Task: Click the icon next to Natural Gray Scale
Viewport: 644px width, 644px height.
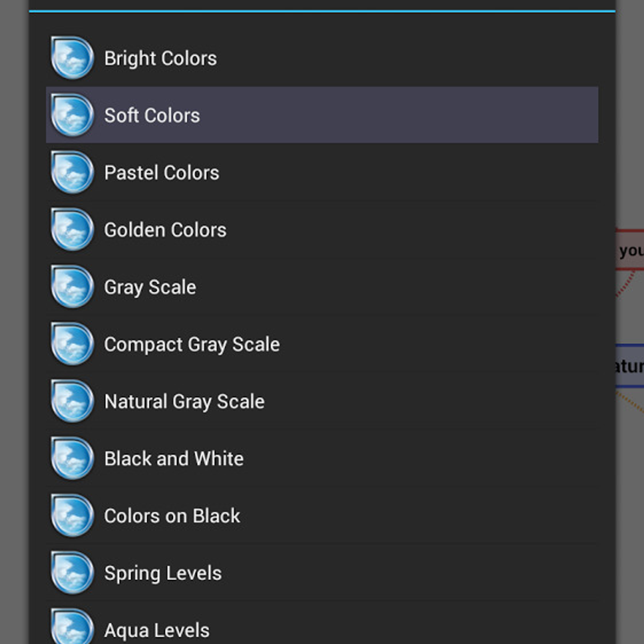Action: (72, 401)
